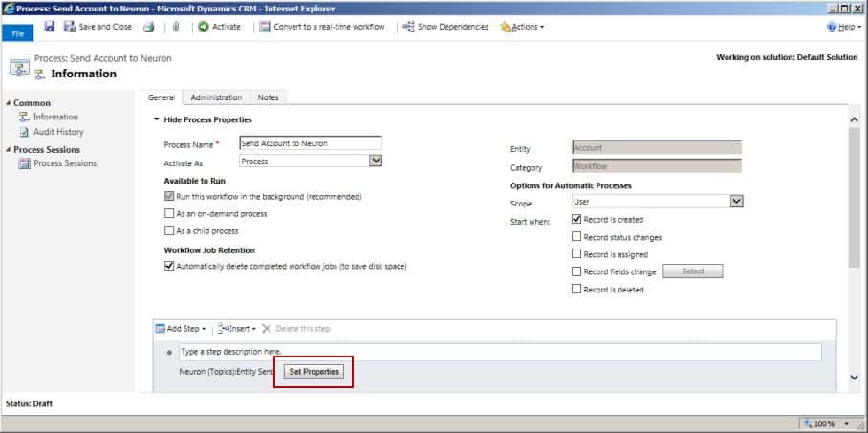Image resolution: width=868 pixels, height=433 pixels.
Task: Click the Entity field showing Account
Action: point(657,147)
